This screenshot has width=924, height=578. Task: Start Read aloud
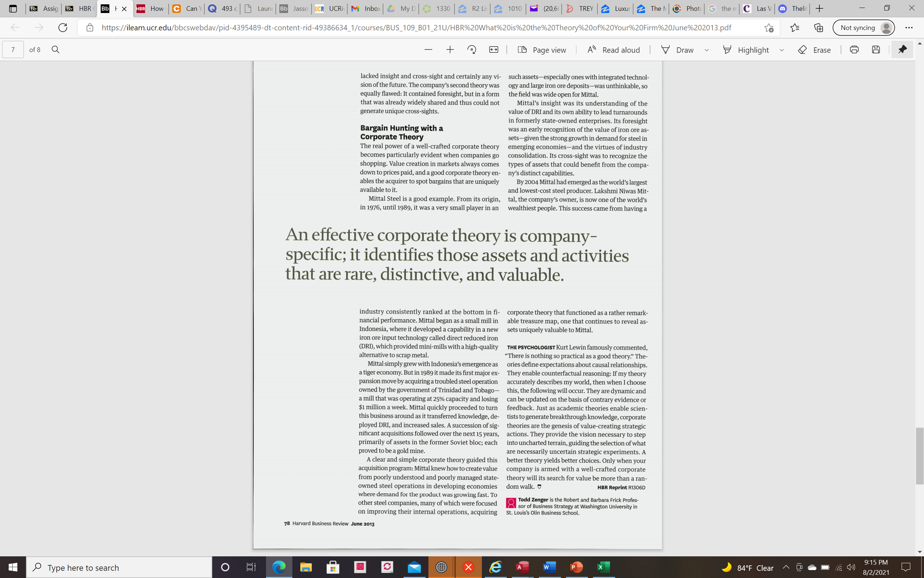point(614,50)
